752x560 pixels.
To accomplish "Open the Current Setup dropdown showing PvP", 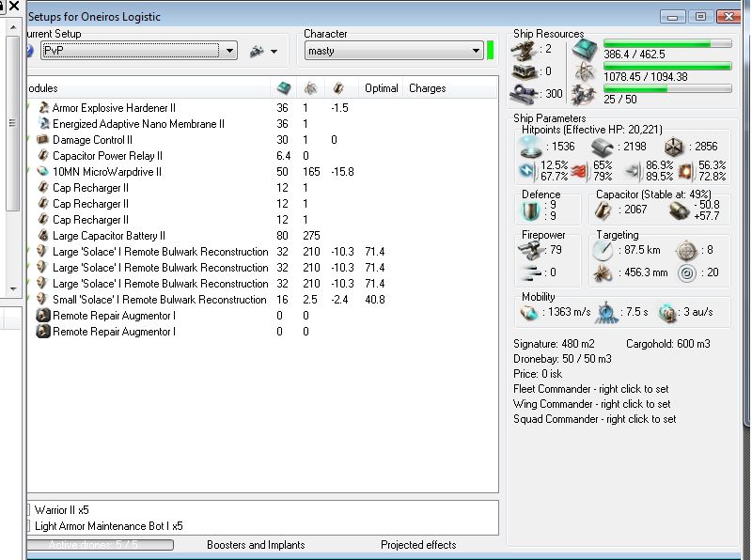I will 230,51.
